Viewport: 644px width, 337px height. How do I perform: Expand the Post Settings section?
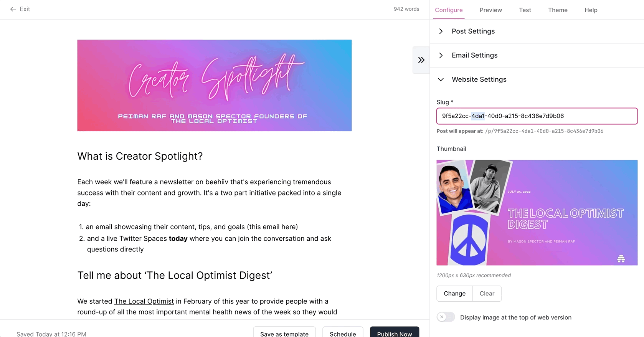tap(537, 31)
